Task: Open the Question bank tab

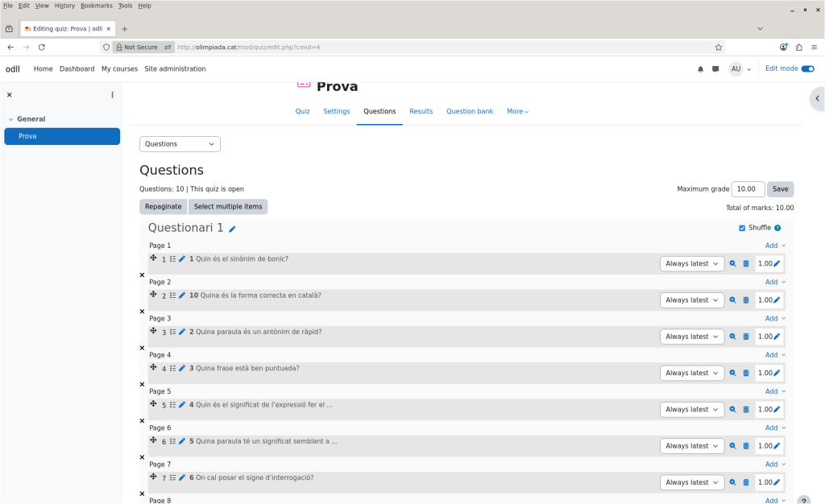Action: point(470,111)
